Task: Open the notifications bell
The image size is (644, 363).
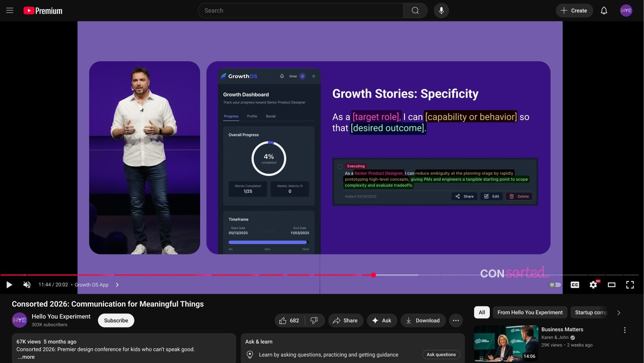Action: [x=604, y=11]
